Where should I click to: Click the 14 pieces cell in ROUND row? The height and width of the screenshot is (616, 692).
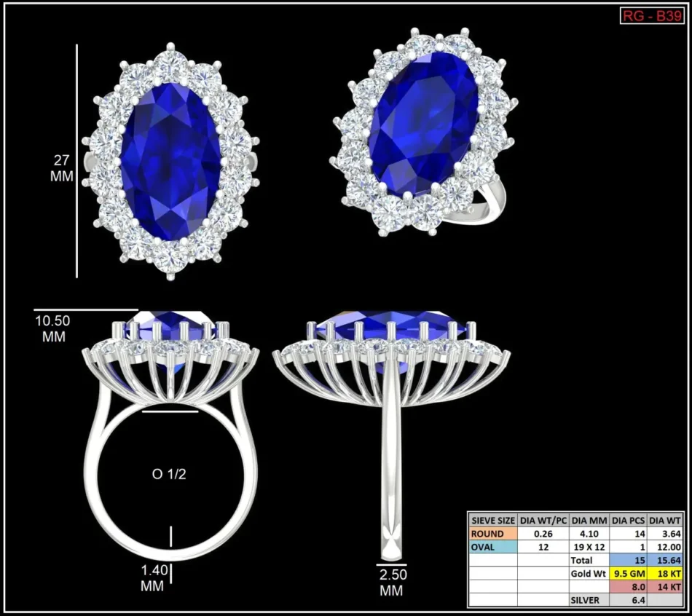click(x=629, y=534)
